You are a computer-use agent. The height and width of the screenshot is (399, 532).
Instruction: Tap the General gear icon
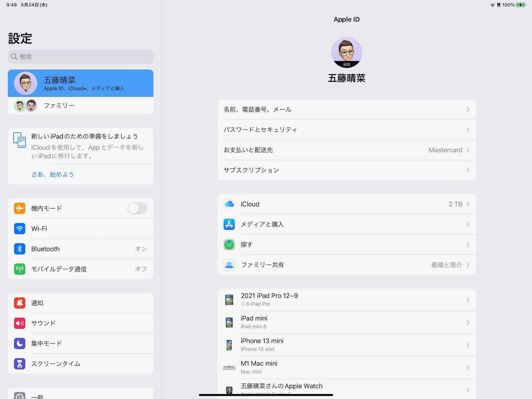coord(20,396)
